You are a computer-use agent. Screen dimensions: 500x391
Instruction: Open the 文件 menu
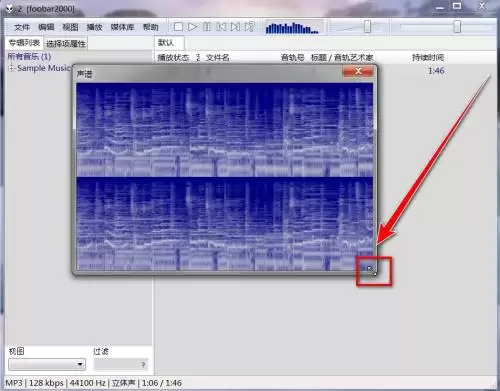[22, 27]
